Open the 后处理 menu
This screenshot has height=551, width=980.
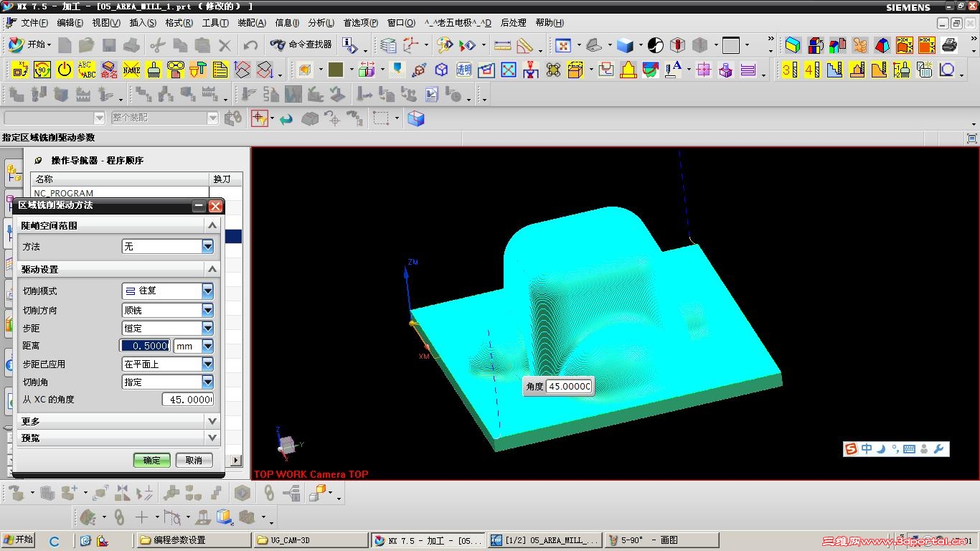coord(514,23)
